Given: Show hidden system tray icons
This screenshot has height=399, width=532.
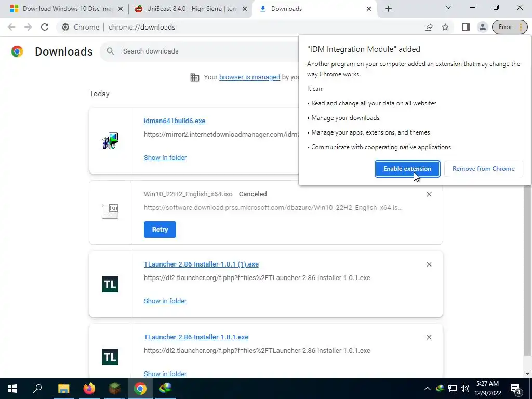Looking at the screenshot, I should tap(428, 389).
